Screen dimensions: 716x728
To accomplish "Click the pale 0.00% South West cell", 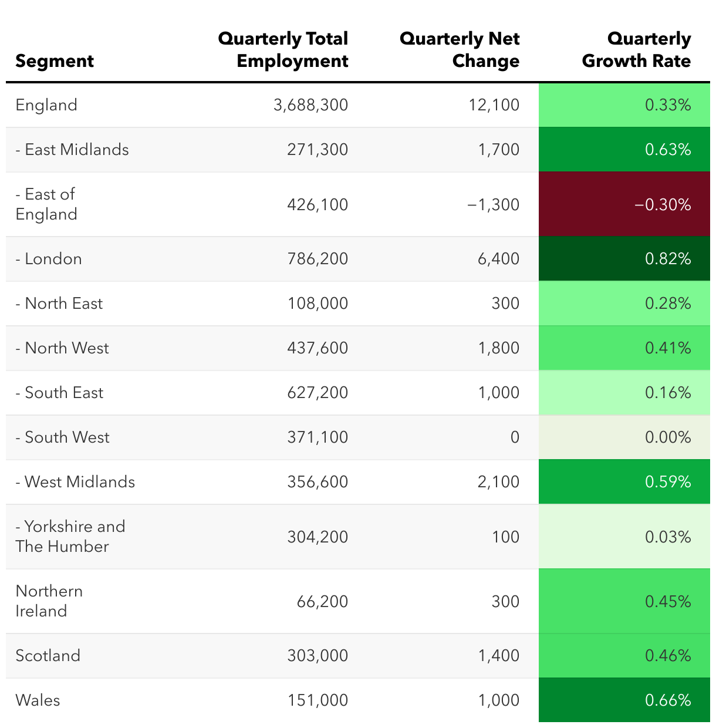I will pyautogui.click(x=624, y=437).
